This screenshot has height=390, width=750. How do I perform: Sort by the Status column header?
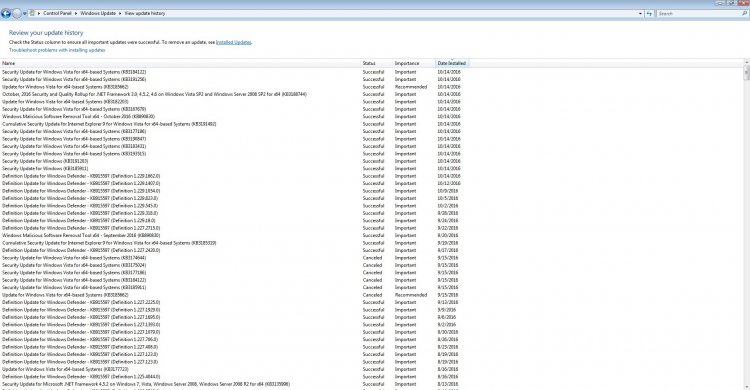[377, 63]
